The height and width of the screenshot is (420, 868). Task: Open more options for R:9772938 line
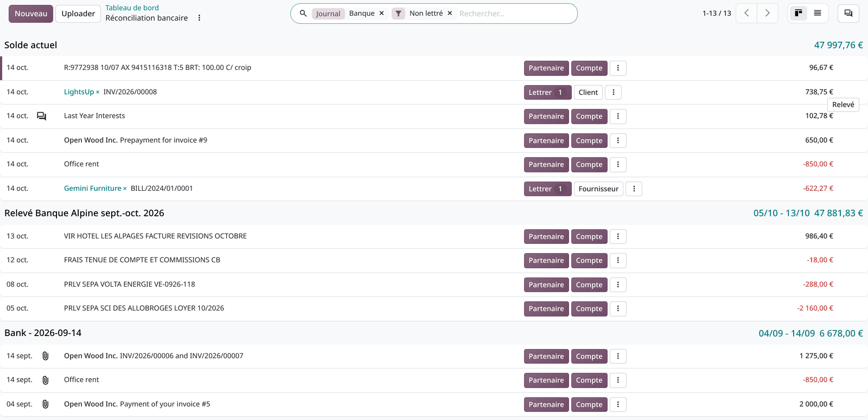[618, 68]
